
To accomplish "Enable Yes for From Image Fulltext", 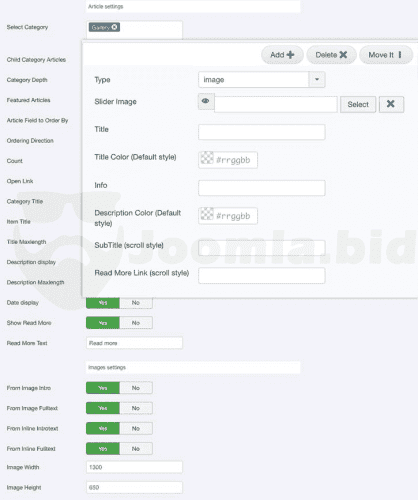I will (103, 408).
